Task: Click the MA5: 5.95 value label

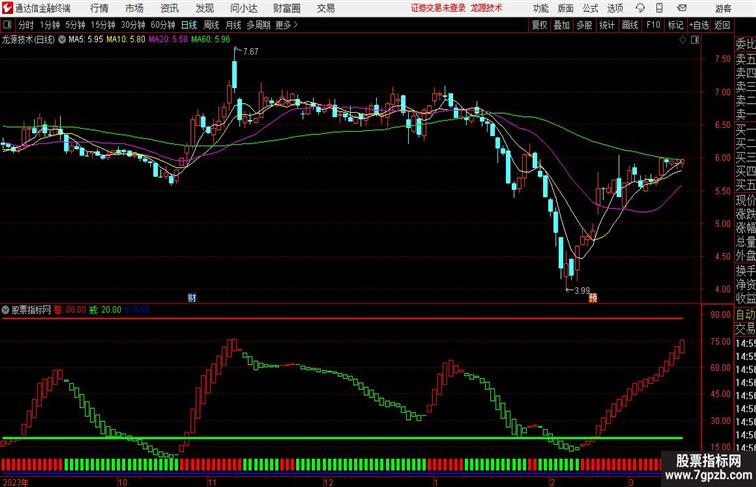Action: tap(85, 40)
